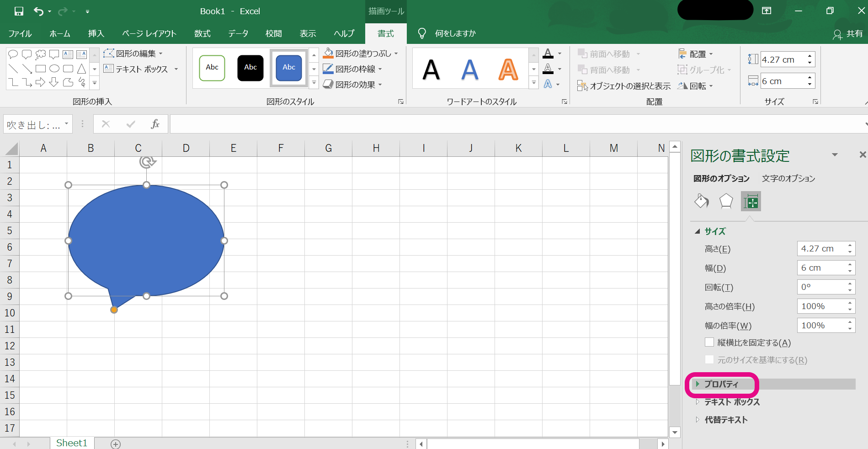This screenshot has width=868, height=449.
Task: Choose the arrow line shape
Action: click(x=27, y=69)
